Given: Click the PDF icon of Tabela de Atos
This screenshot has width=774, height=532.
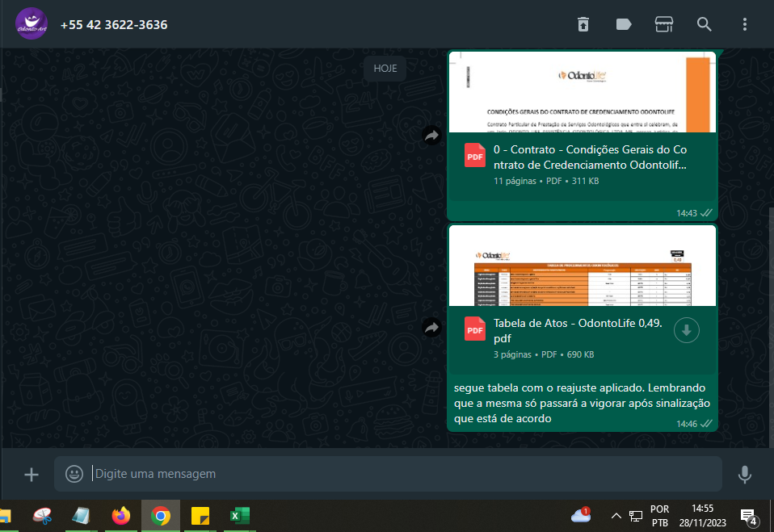Looking at the screenshot, I should (475, 329).
